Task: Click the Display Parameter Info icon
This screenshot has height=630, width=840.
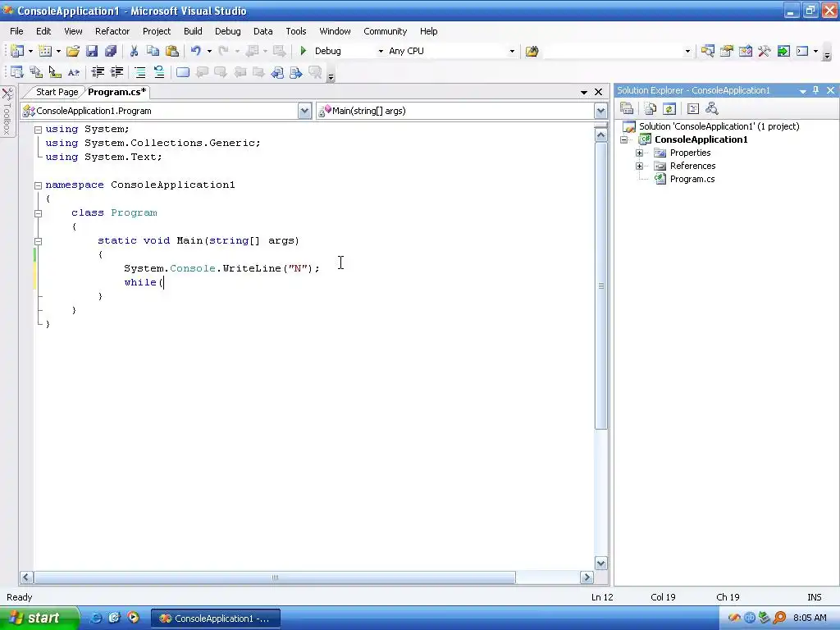Action: (x=36, y=72)
